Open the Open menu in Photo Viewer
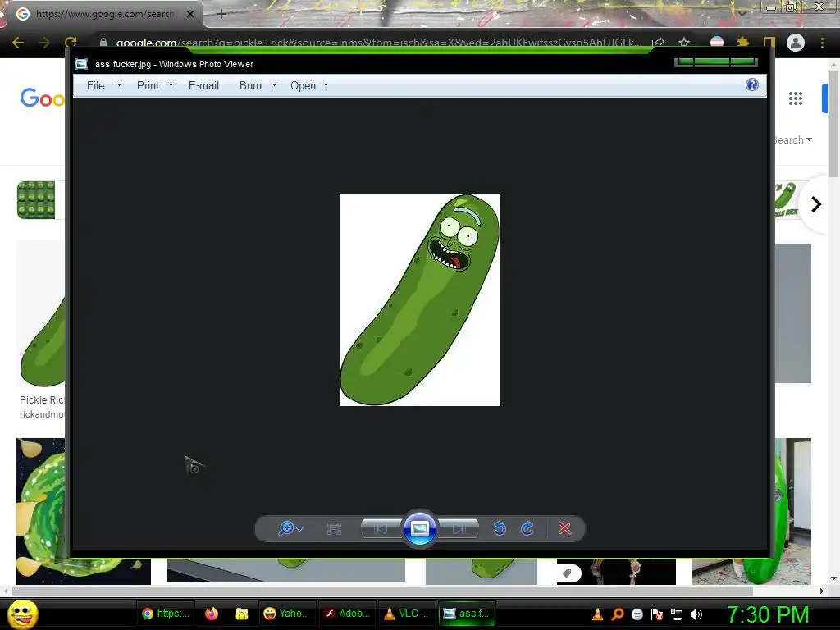Viewport: 840px width, 630px height. pos(303,85)
